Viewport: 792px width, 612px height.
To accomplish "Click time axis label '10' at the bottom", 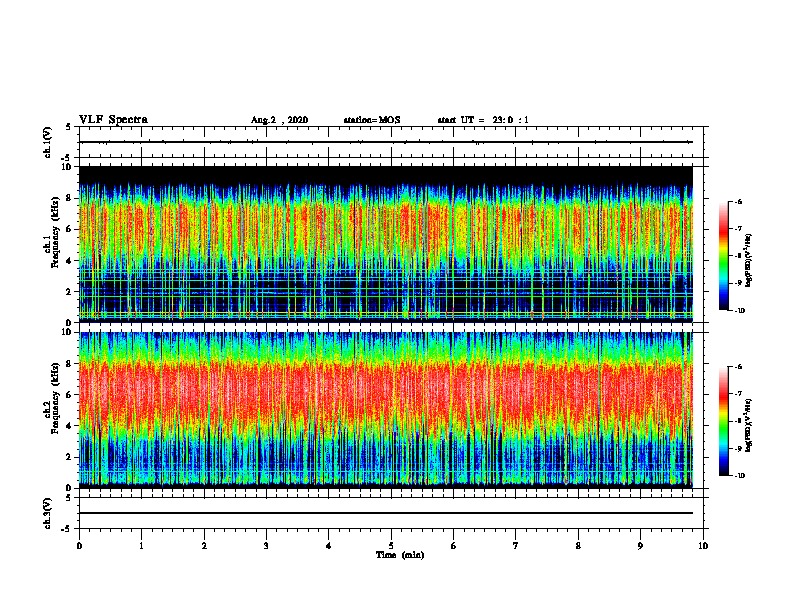I will [x=703, y=546].
